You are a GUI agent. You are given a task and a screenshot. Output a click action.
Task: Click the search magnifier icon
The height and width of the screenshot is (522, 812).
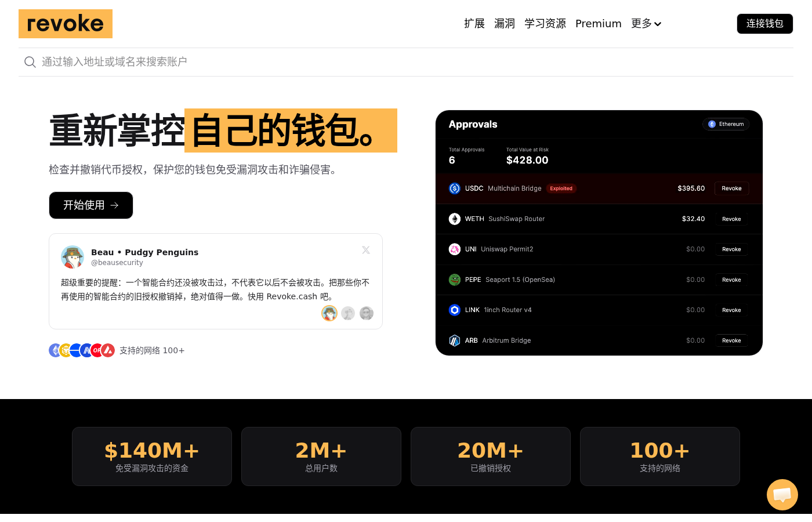(x=30, y=62)
